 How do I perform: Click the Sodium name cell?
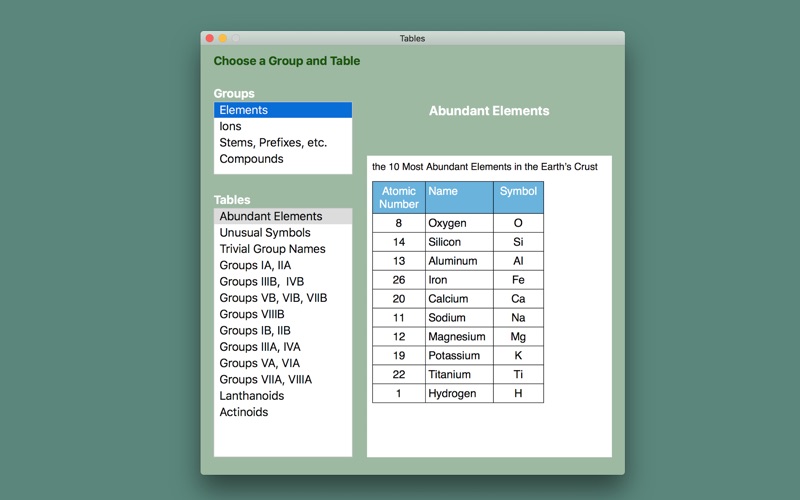459,317
